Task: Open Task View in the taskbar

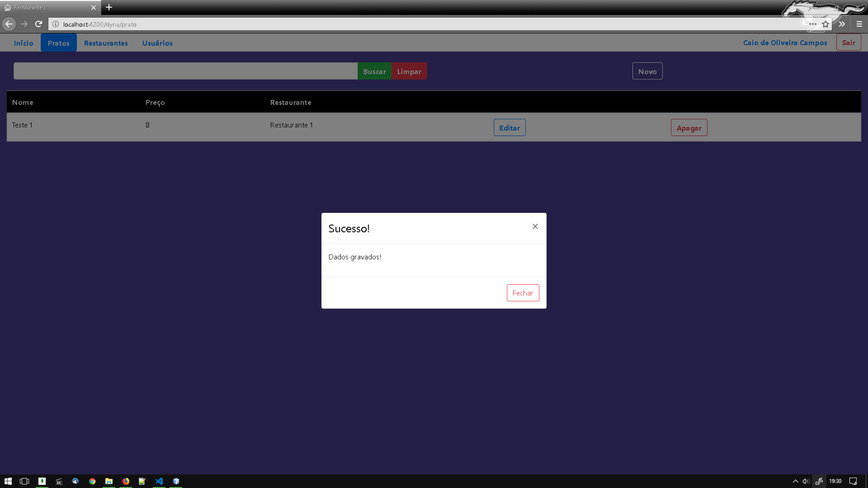Action: click(x=24, y=481)
